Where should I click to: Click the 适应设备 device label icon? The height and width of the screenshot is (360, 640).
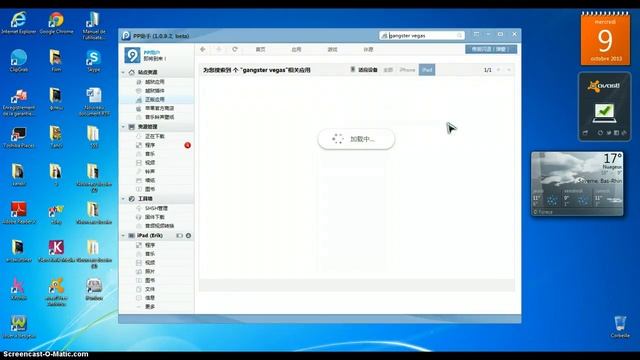pyautogui.click(x=353, y=69)
